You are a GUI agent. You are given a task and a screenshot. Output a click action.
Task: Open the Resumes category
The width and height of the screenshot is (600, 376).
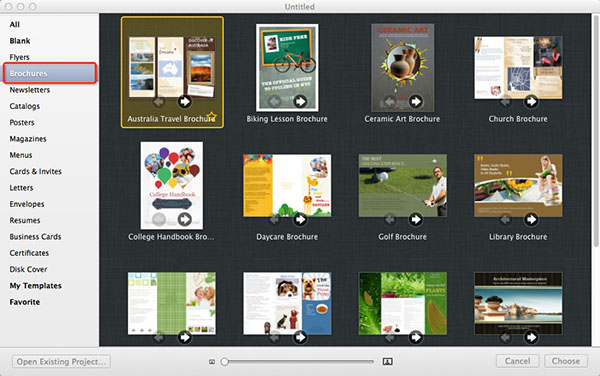click(x=25, y=221)
